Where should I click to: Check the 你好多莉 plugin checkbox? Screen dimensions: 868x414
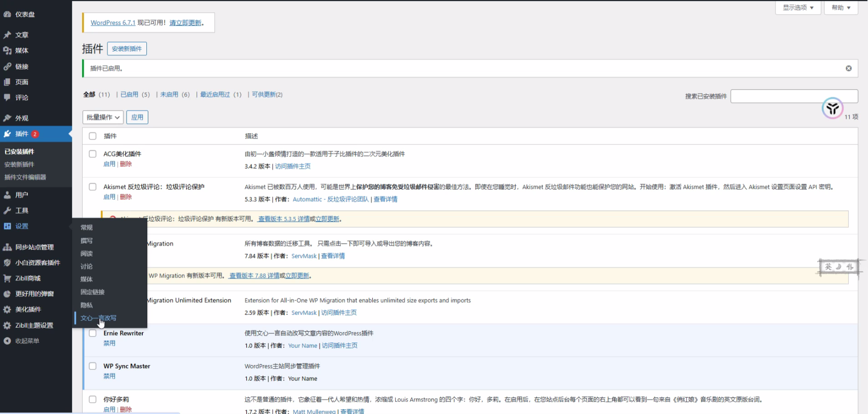pos(93,399)
